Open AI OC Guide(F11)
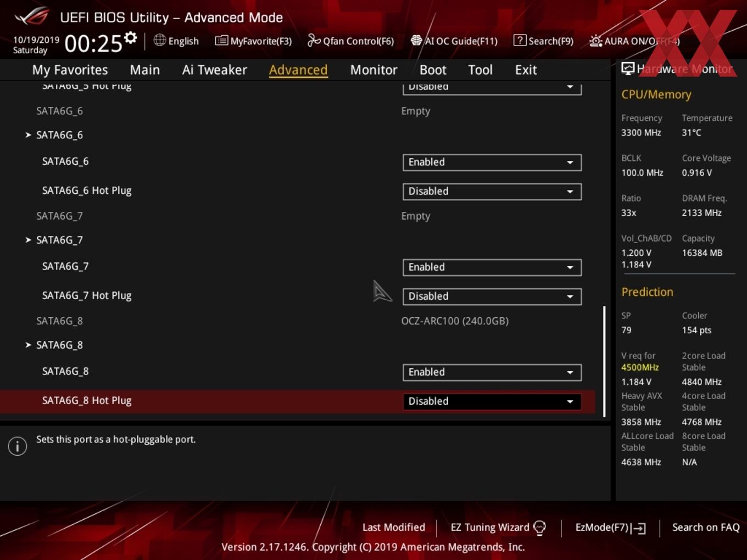The image size is (747, 560). [x=454, y=41]
